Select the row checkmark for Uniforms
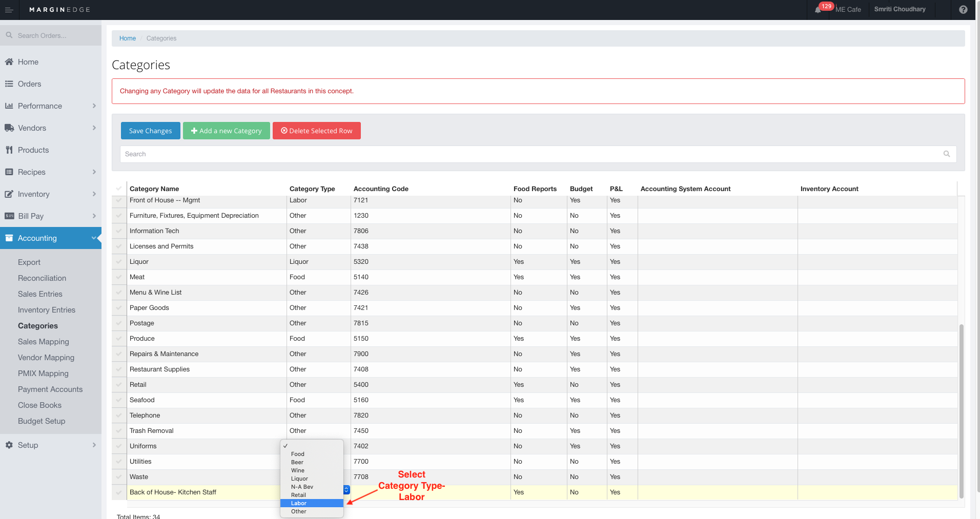This screenshot has height=519, width=980. tap(119, 446)
